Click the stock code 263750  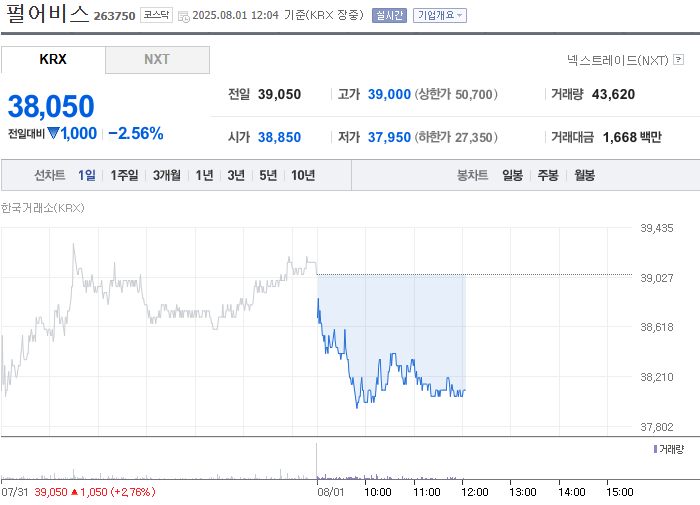coord(114,16)
